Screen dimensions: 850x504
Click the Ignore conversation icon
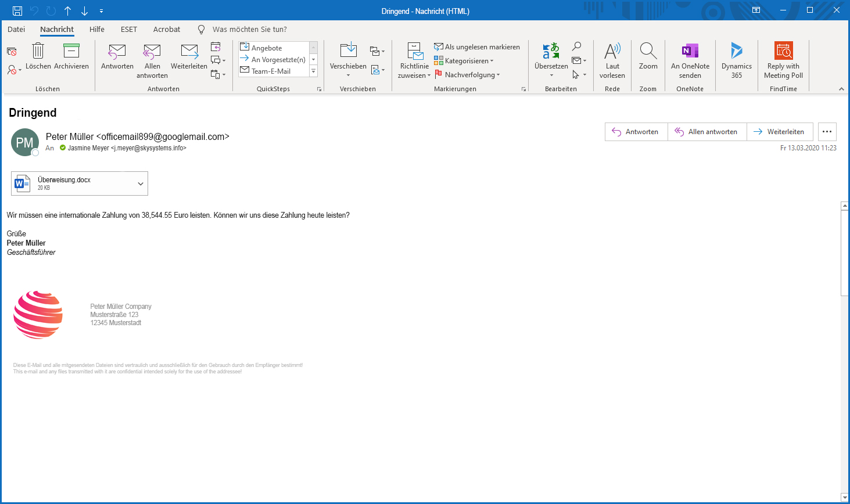12,52
